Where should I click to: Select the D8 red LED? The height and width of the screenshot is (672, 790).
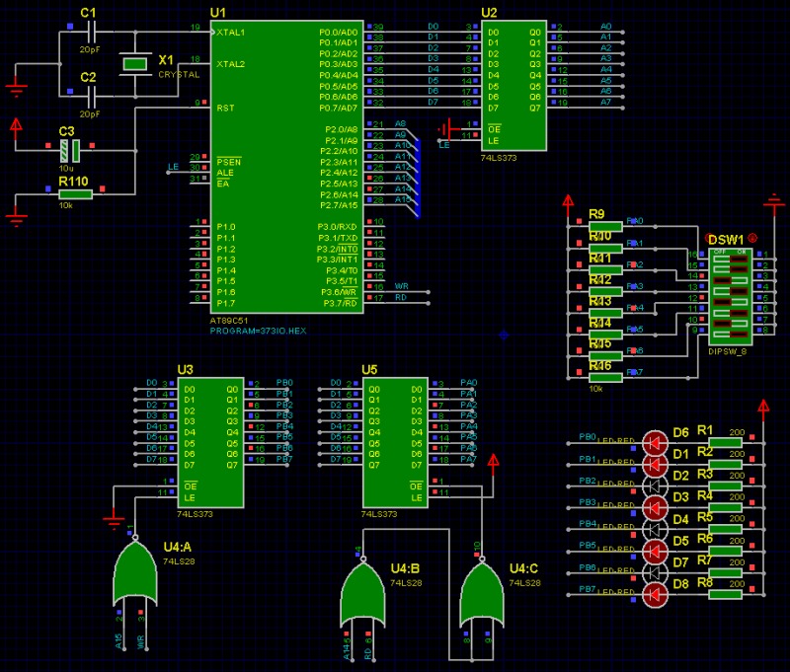[x=656, y=594]
